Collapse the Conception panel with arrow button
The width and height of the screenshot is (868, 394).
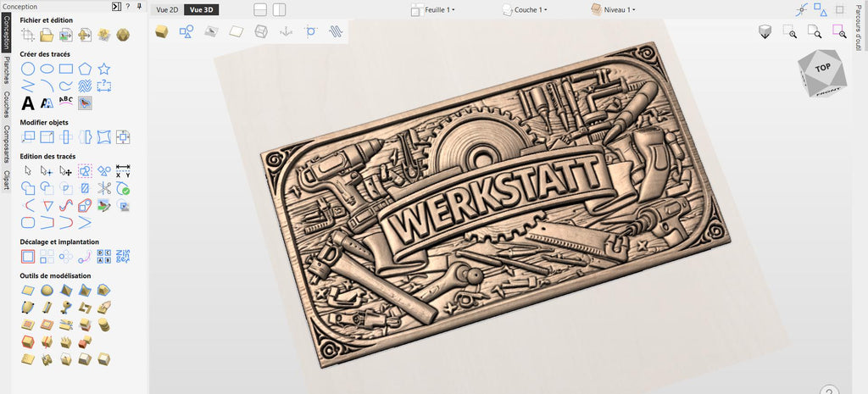pos(115,7)
